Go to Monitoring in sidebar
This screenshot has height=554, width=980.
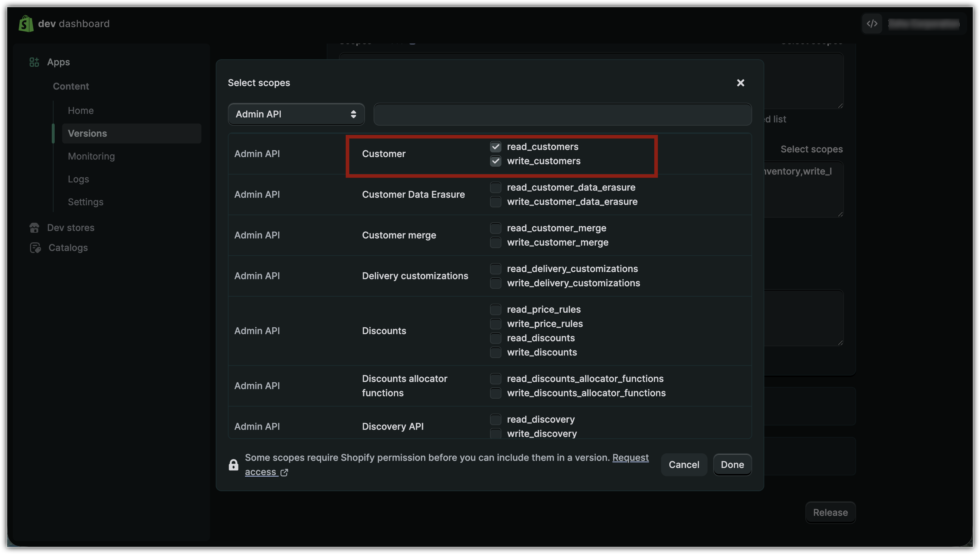(x=91, y=156)
